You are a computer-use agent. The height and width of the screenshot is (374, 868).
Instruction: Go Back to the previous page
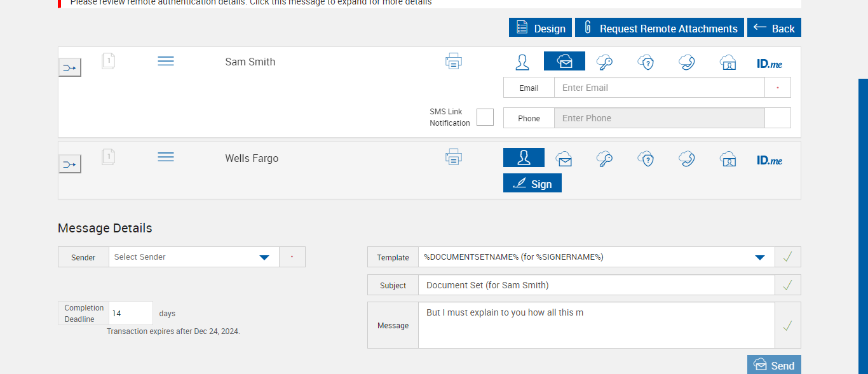(774, 28)
